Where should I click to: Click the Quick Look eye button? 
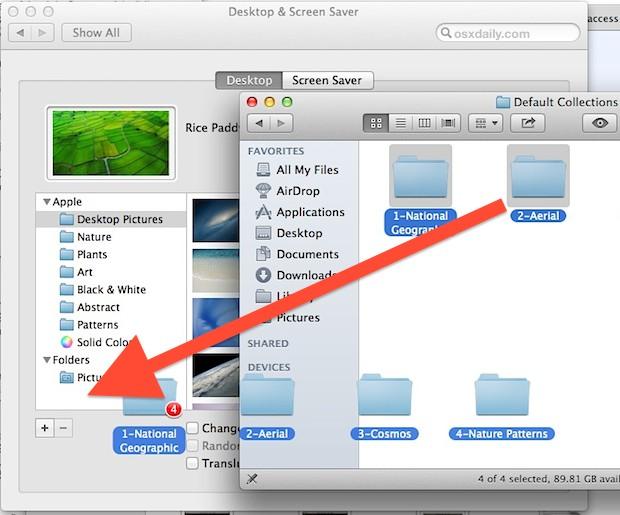click(x=600, y=123)
